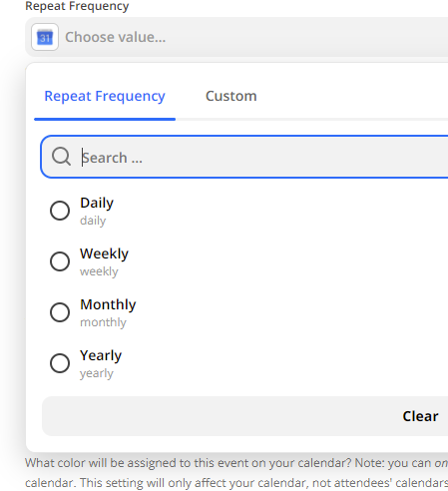The width and height of the screenshot is (448, 491).
Task: Select the Daily radio button
Action: coord(60,211)
